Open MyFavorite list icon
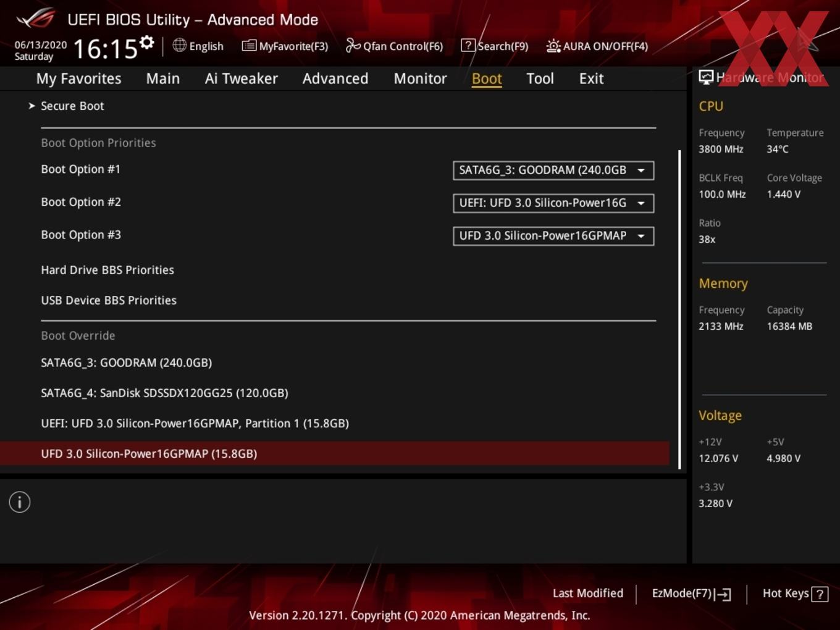Viewport: 840px width, 630px height. 249,46
